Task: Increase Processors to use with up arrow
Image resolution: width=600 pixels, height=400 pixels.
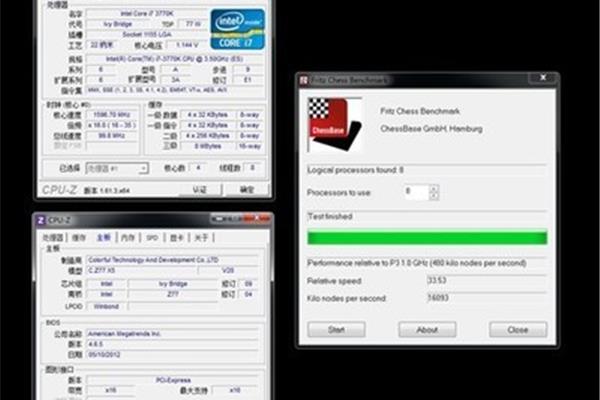Action: click(x=434, y=188)
